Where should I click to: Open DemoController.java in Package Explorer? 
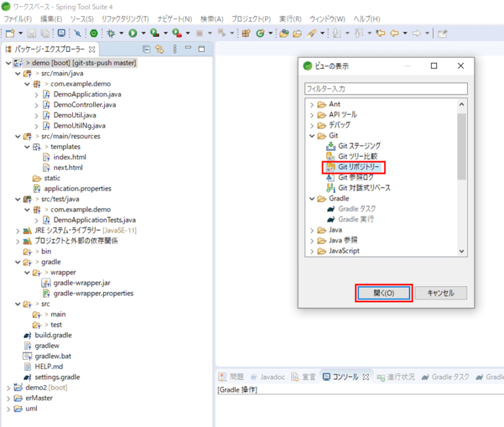tap(84, 104)
